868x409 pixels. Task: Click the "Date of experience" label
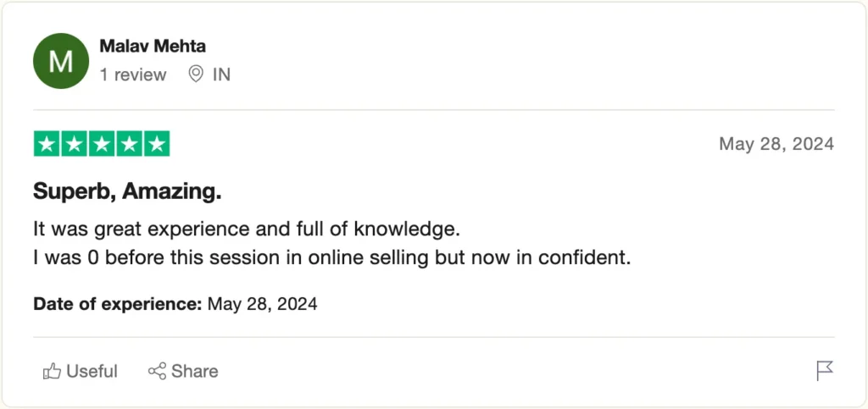(116, 303)
